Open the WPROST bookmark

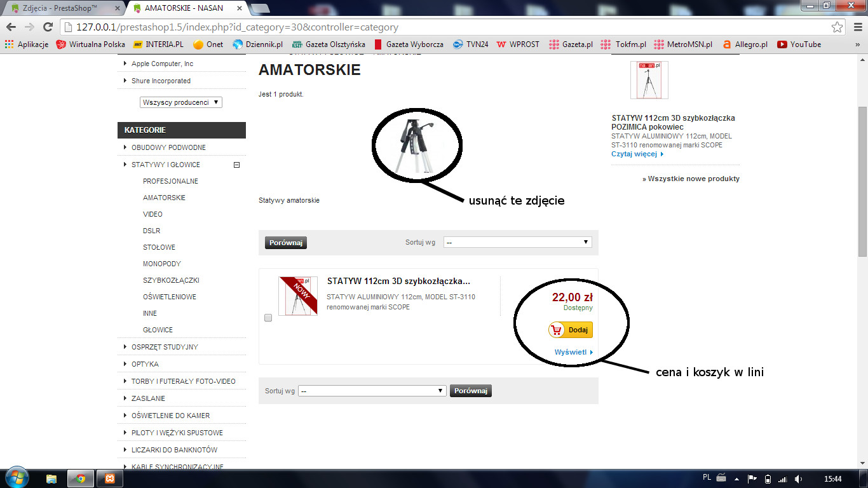click(x=518, y=44)
